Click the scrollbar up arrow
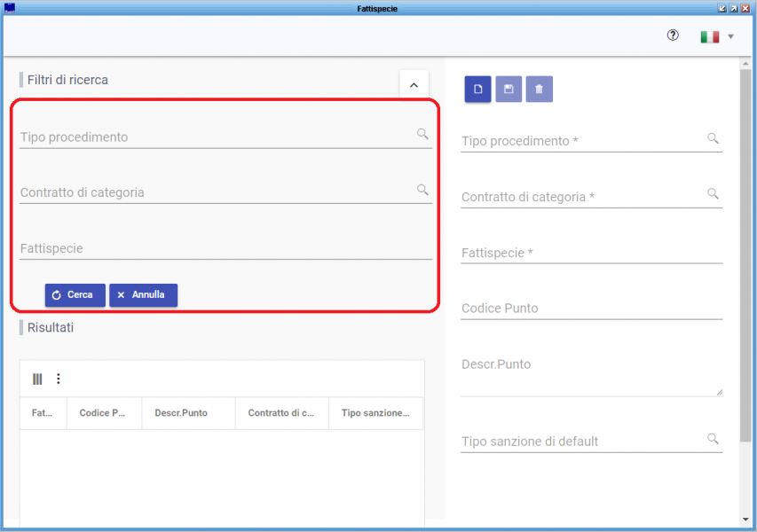The width and height of the screenshot is (757, 532). coord(745,63)
